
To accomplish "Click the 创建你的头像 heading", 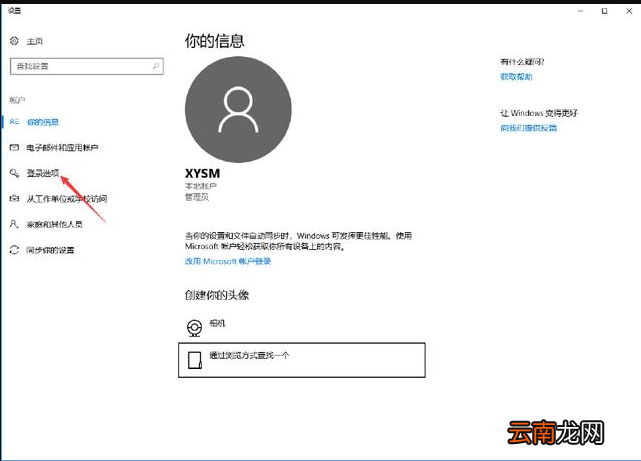I will 217,295.
